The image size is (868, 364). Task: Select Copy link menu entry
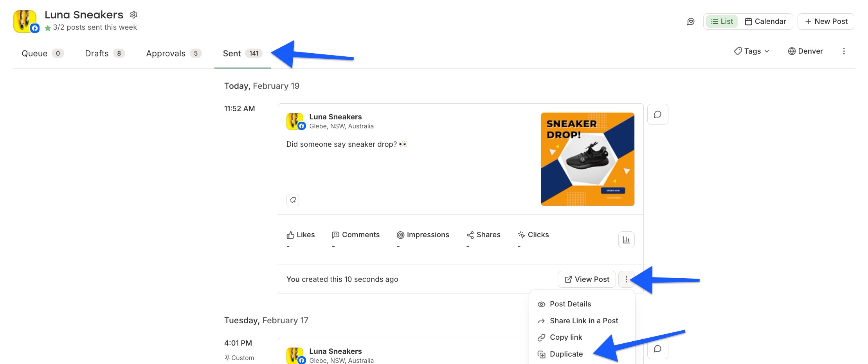[x=582, y=337]
